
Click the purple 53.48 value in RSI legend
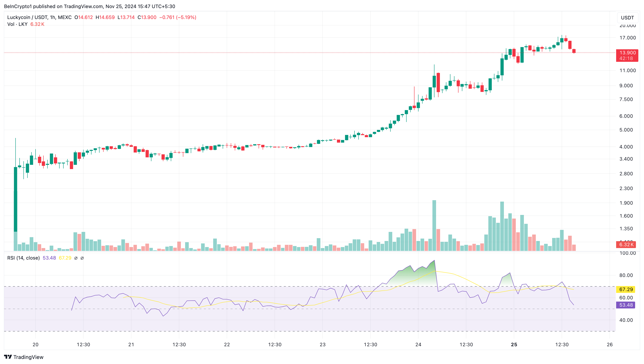tap(49, 258)
